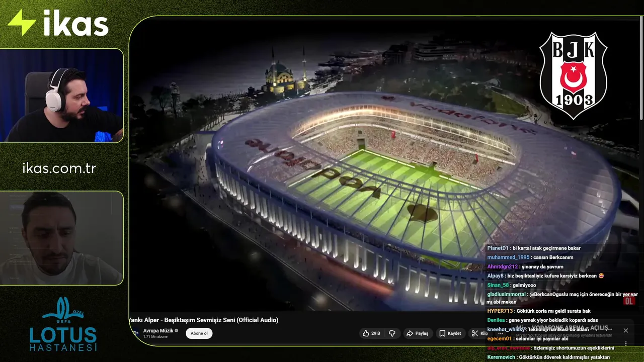The height and width of the screenshot is (362, 644).
Task: Open the Avrupa Müzik channel name link
Action: point(158,331)
